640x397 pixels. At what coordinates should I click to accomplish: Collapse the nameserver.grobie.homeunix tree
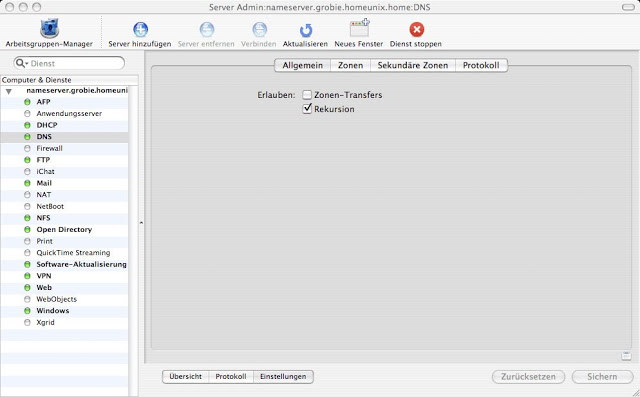coord(9,91)
